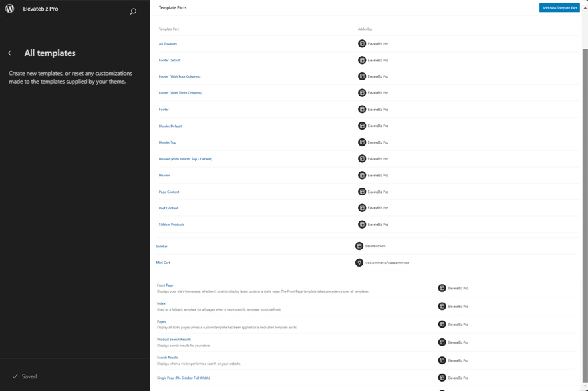Click the Elevatebiz Pro site title
This screenshot has width=588, height=391.
tap(41, 9)
